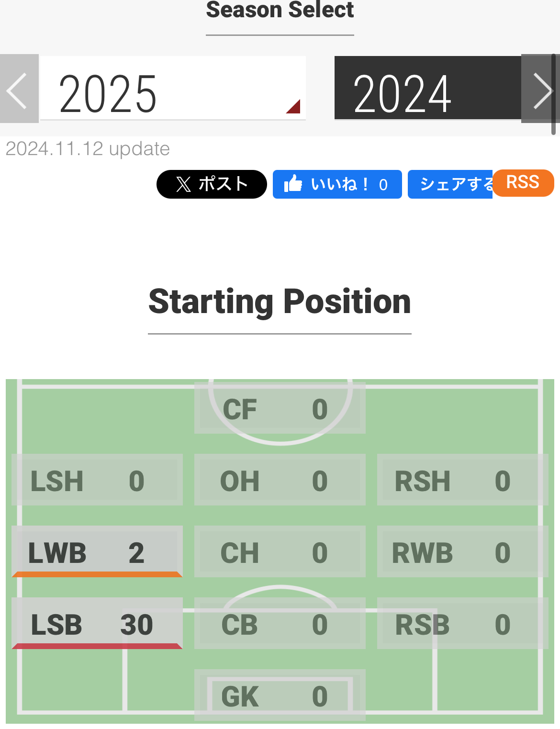
Task: Select the LWB position with 2 starts
Action: point(97,552)
